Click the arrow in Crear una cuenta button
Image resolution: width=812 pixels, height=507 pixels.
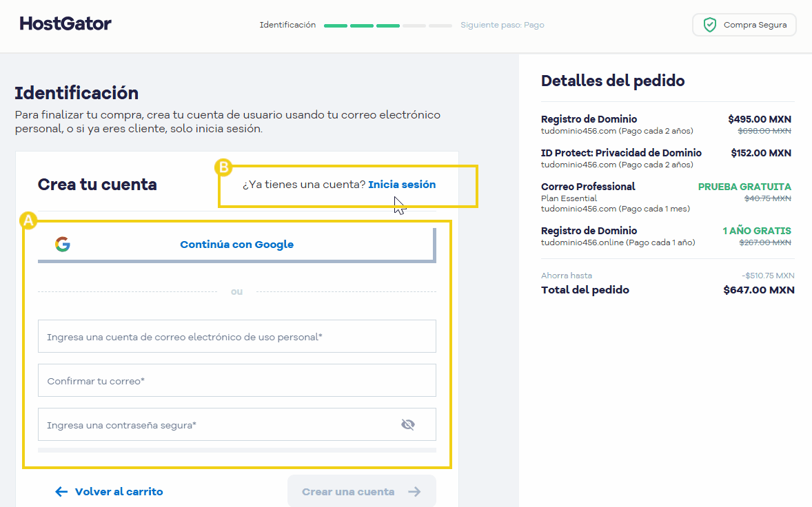[414, 491]
